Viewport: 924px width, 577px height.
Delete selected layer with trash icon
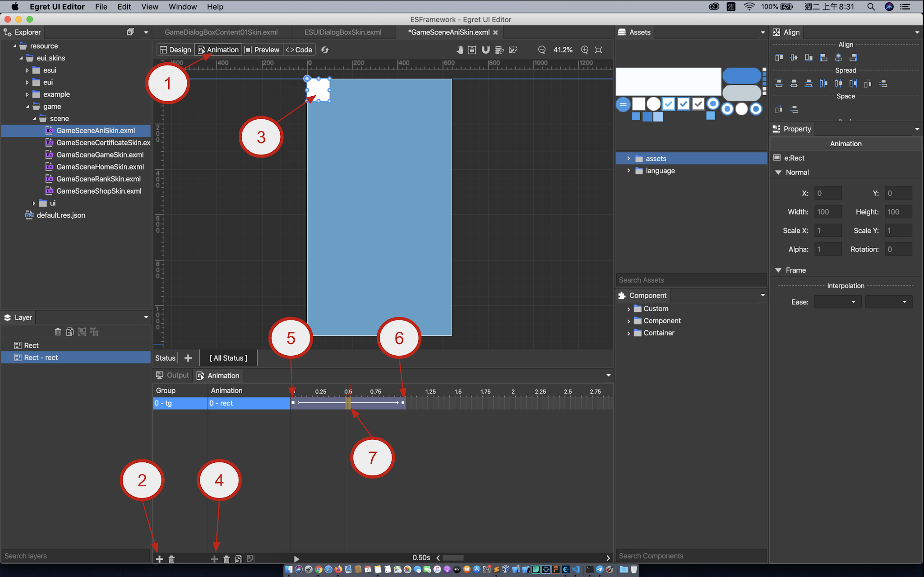click(x=58, y=332)
